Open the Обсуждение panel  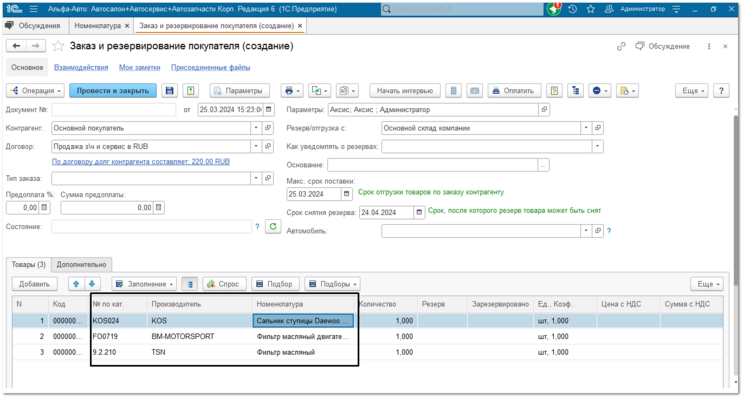pyautogui.click(x=662, y=46)
